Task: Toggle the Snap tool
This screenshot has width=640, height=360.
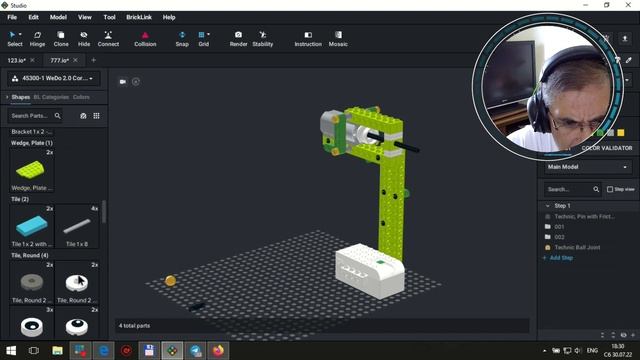Action: pyautogui.click(x=182, y=39)
